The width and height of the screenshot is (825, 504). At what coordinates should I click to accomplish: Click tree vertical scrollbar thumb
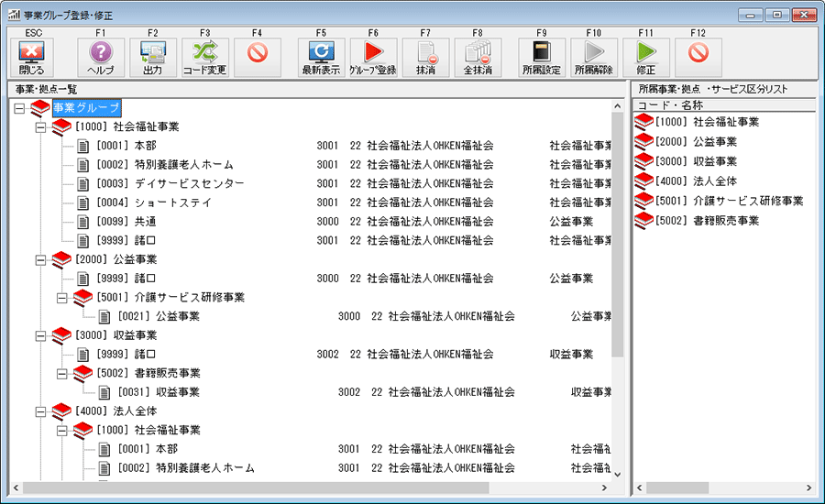[x=617, y=234]
